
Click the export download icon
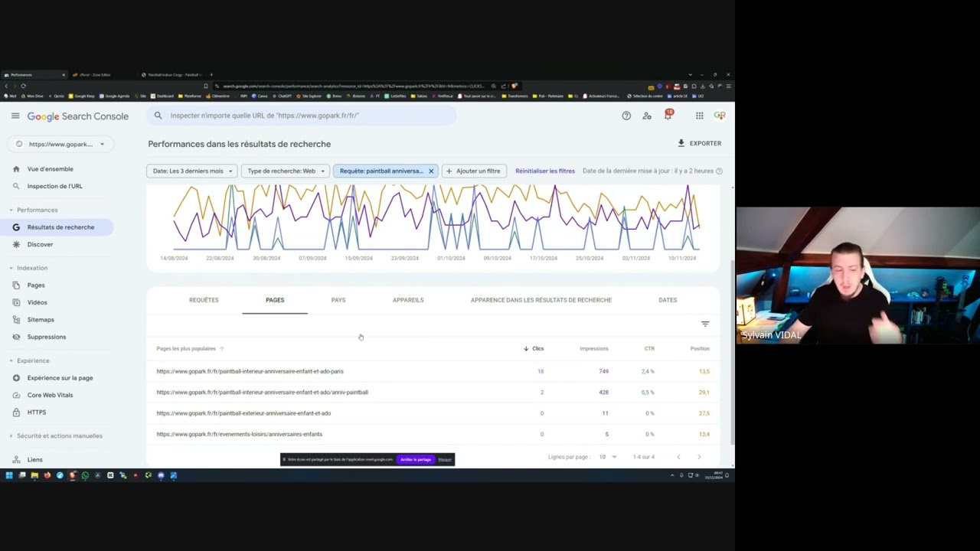click(681, 143)
